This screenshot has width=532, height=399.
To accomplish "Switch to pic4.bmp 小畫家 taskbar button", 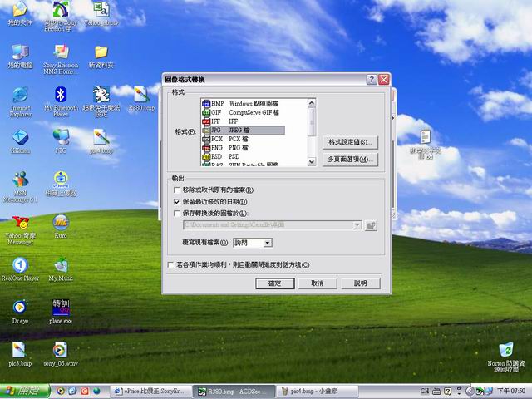I will coord(317,392).
